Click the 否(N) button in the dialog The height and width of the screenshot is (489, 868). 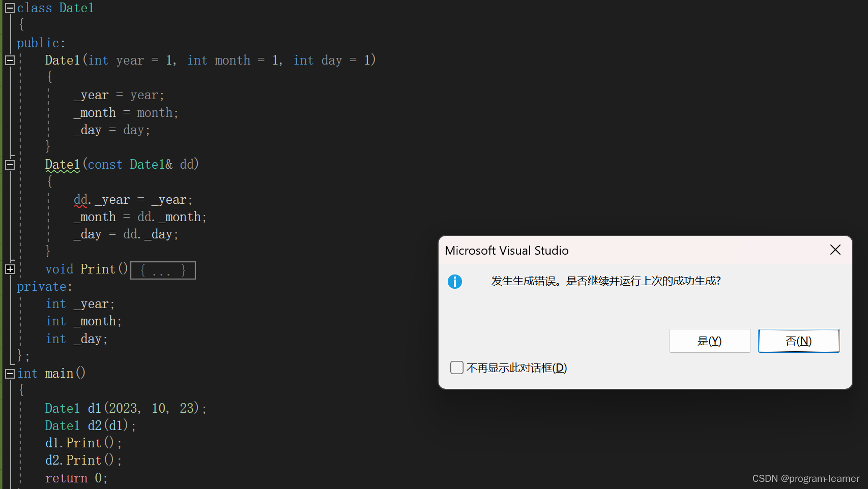799,341
